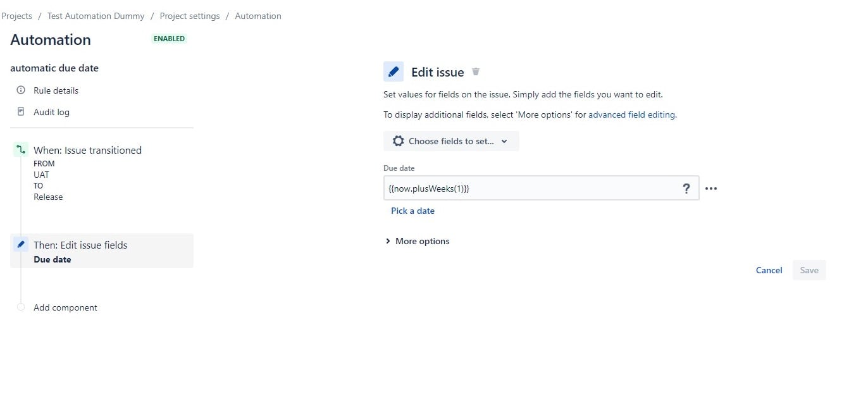Viewport: 868px width, 408px height.
Task: Open the Choose fields to set dropdown
Action: pyautogui.click(x=451, y=141)
